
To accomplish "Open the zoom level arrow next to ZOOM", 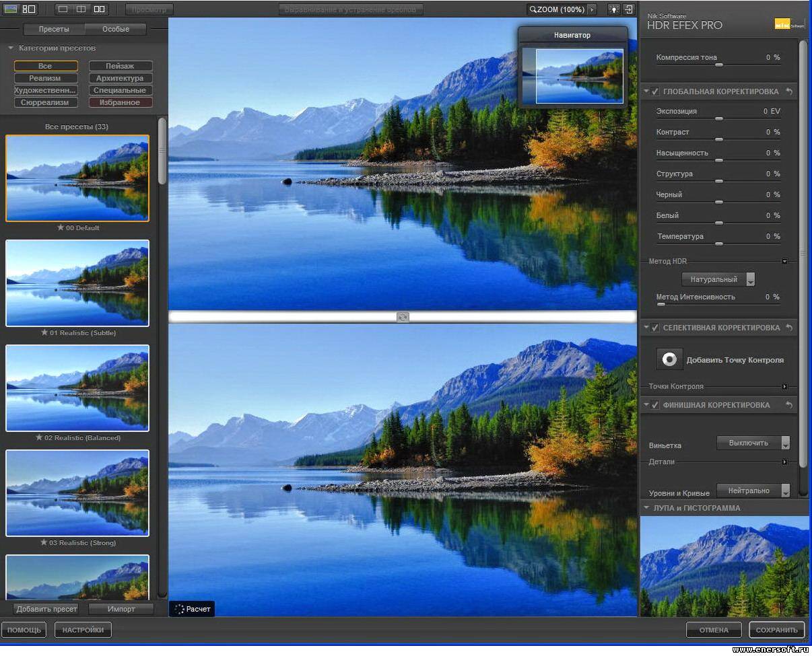I will [592, 9].
